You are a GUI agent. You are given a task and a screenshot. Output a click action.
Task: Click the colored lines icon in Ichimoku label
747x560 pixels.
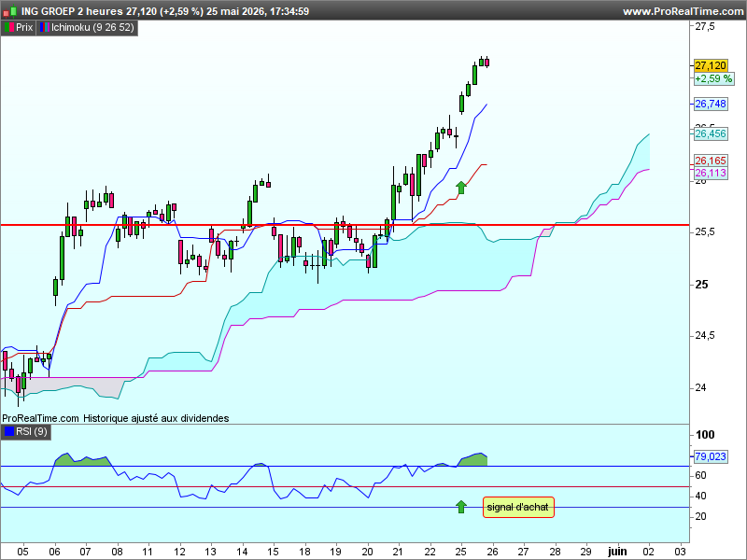click(44, 28)
